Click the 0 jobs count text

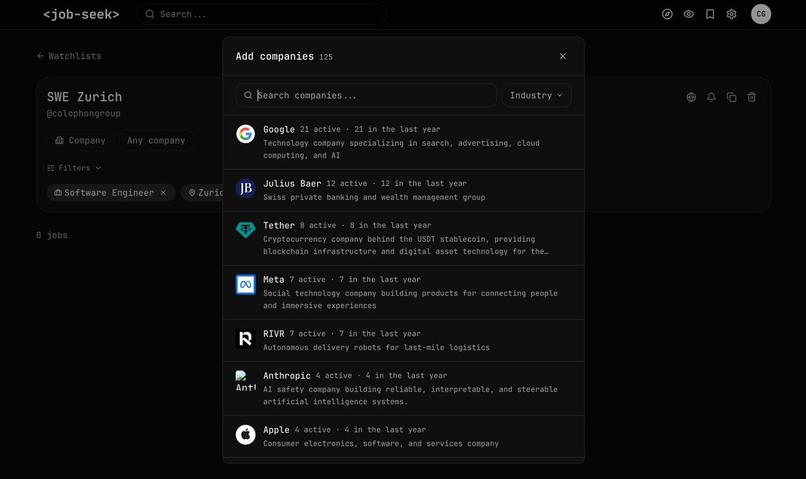coord(52,235)
